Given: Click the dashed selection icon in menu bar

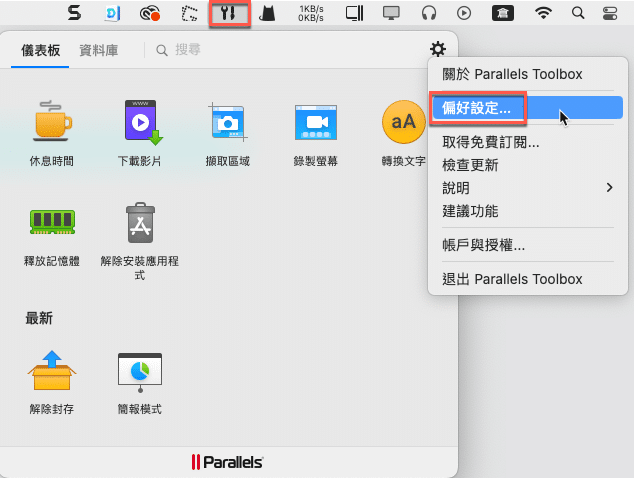Looking at the screenshot, I should 189,13.
